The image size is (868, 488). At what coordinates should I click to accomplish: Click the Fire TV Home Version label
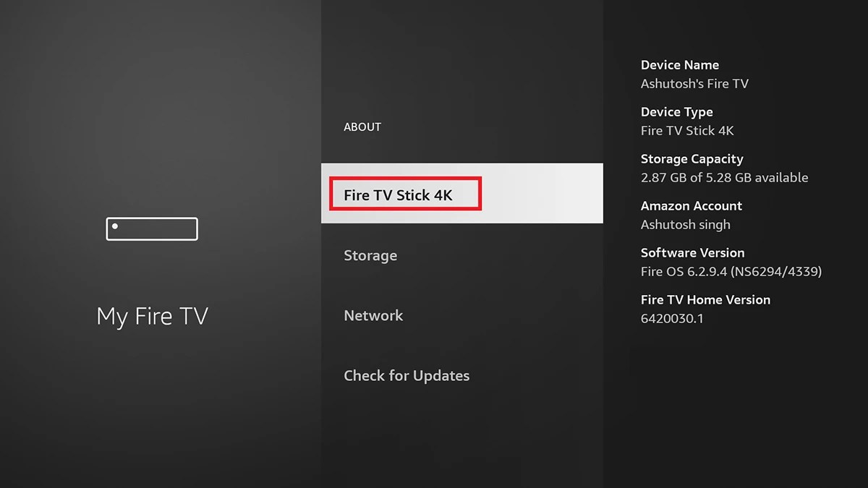click(705, 299)
